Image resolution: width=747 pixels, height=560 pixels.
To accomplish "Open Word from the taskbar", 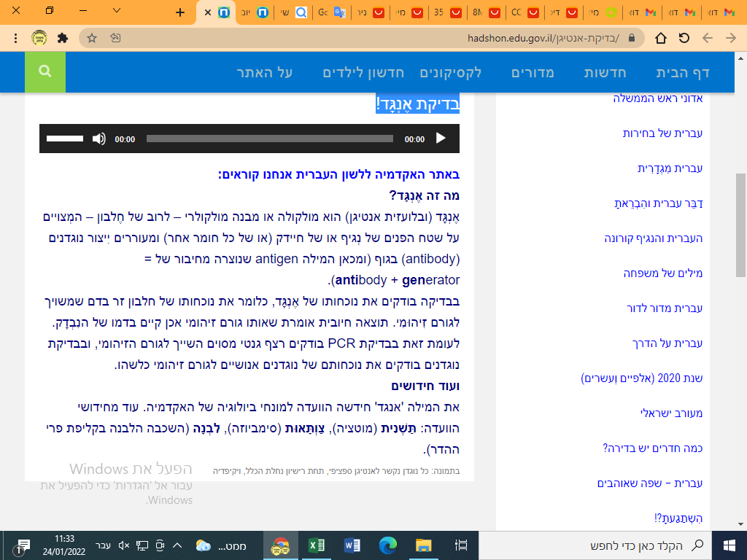I will (352, 545).
